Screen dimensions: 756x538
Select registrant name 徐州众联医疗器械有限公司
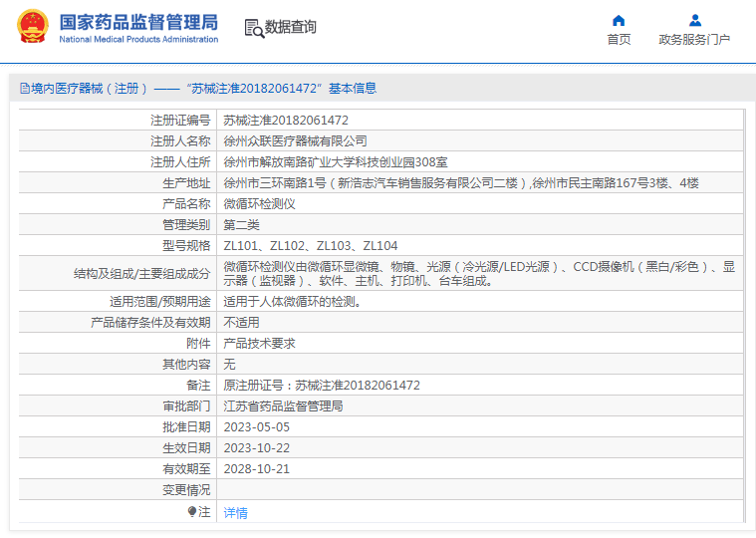(x=295, y=141)
